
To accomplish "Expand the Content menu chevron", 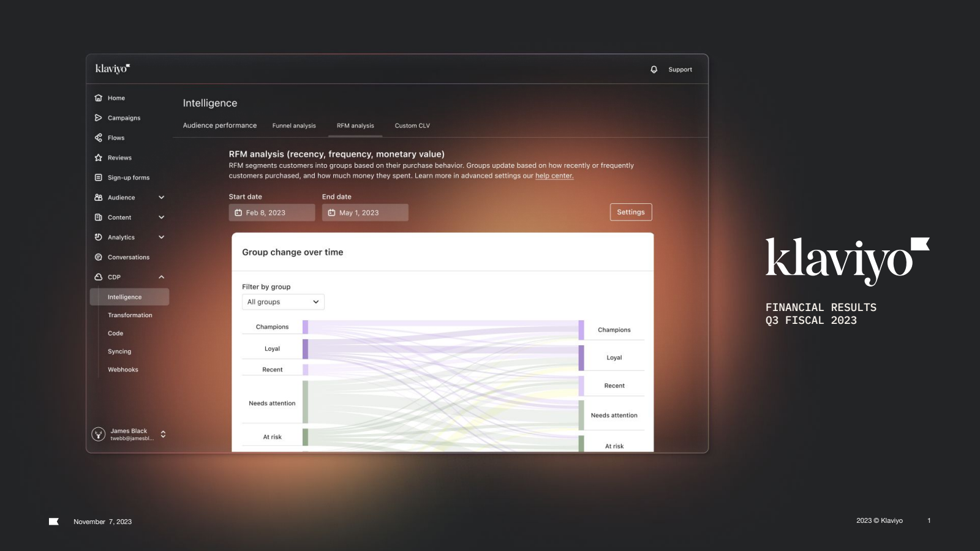I will [162, 217].
